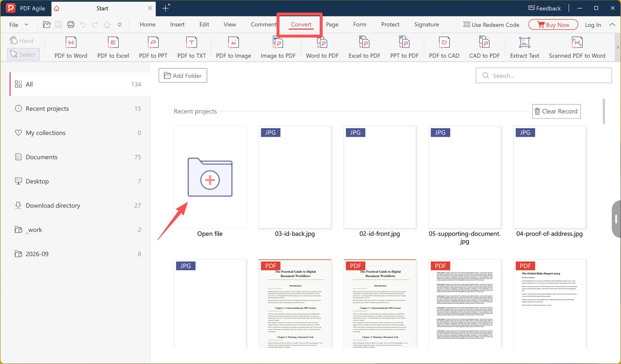Click the print icon in toolbar
Viewport: 621px width, 364px height.
coord(71,25)
